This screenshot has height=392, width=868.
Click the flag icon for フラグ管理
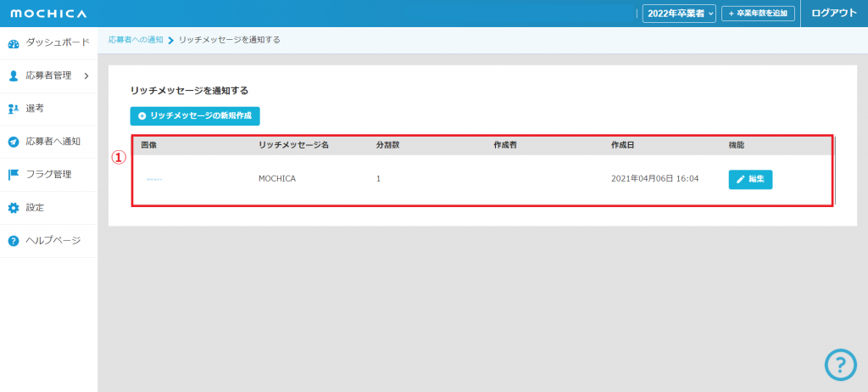[x=13, y=175]
